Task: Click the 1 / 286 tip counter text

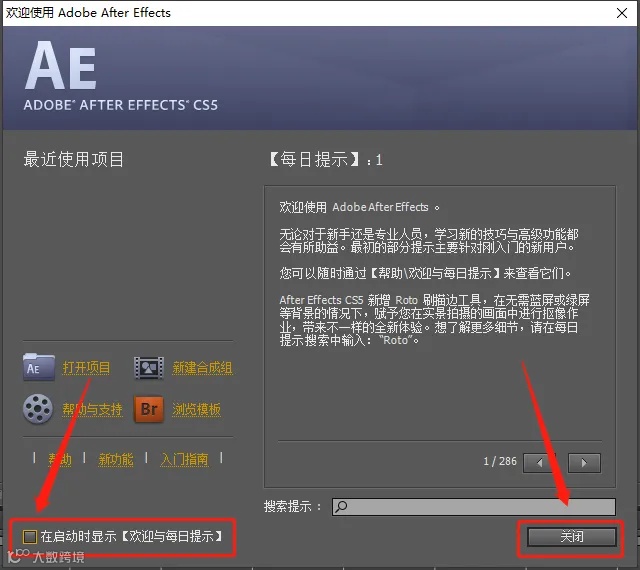Action: point(500,461)
